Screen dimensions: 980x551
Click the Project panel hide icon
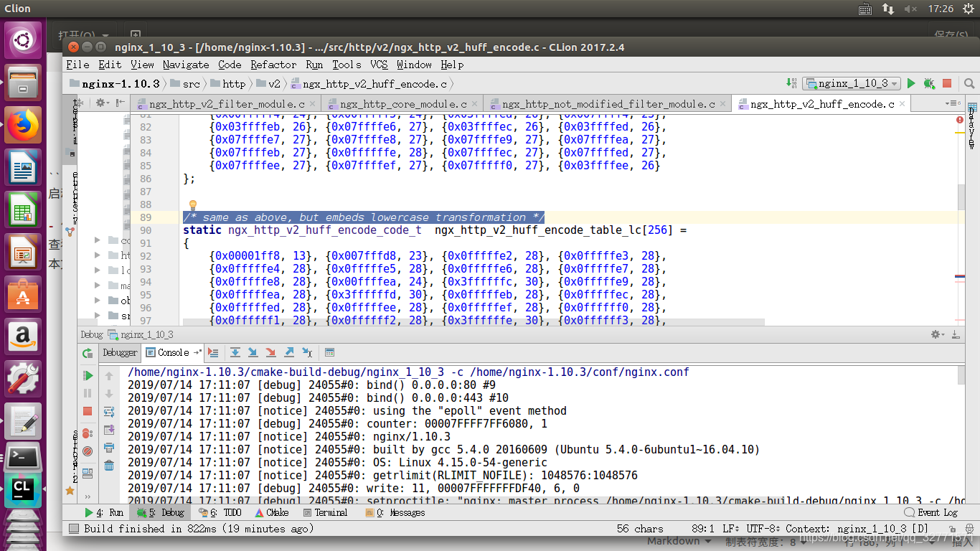(120, 103)
